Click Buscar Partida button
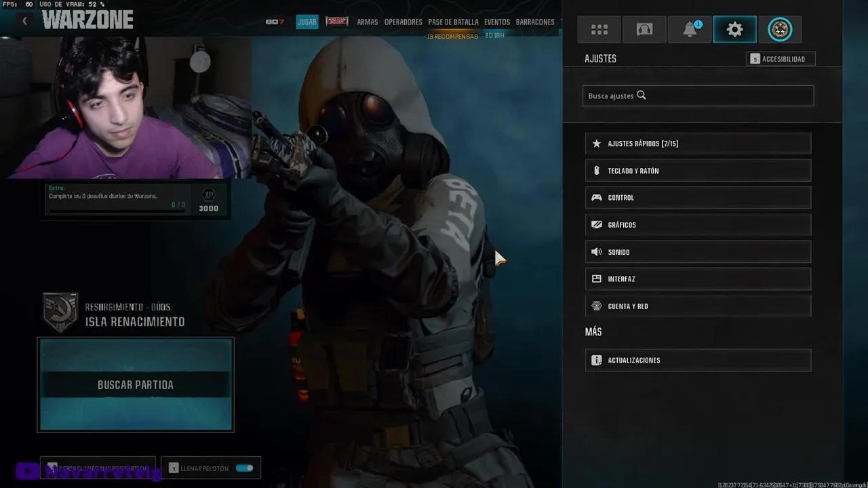The image size is (868, 488). tap(136, 384)
